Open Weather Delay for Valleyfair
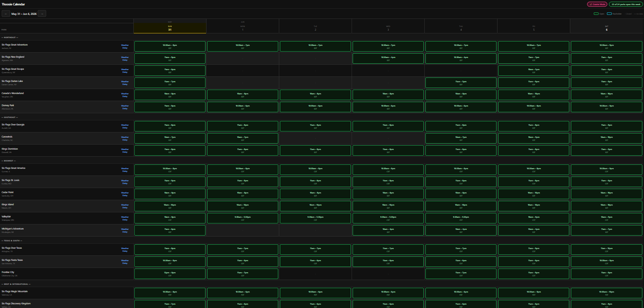The image size is (644, 308). tap(125, 218)
